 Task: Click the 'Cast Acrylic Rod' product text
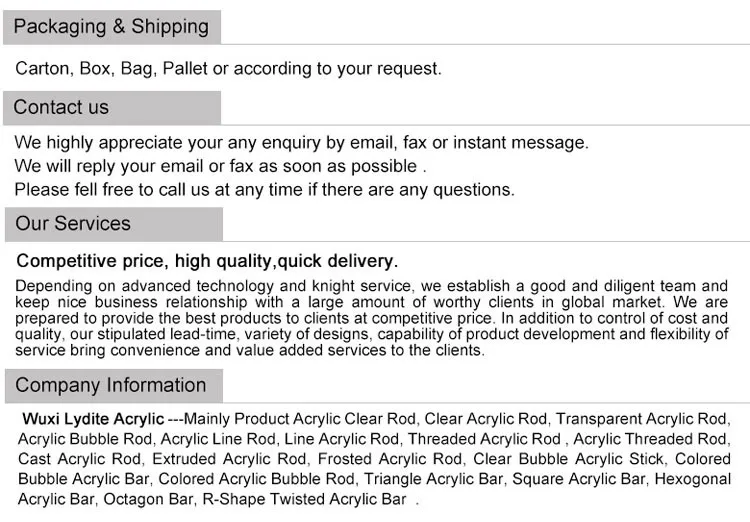click(80, 459)
